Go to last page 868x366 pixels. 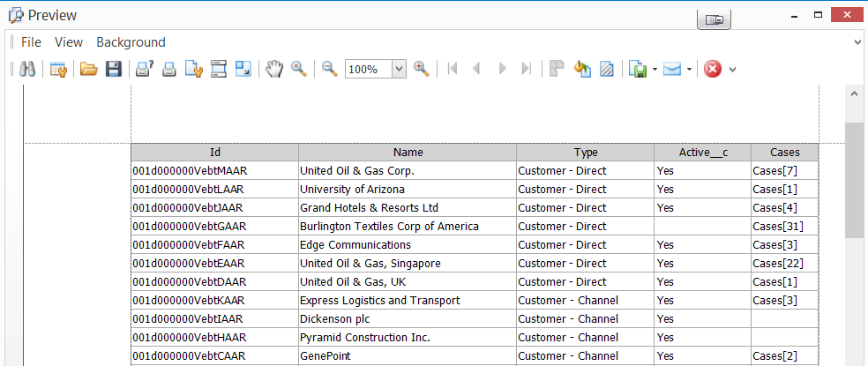[x=527, y=69]
